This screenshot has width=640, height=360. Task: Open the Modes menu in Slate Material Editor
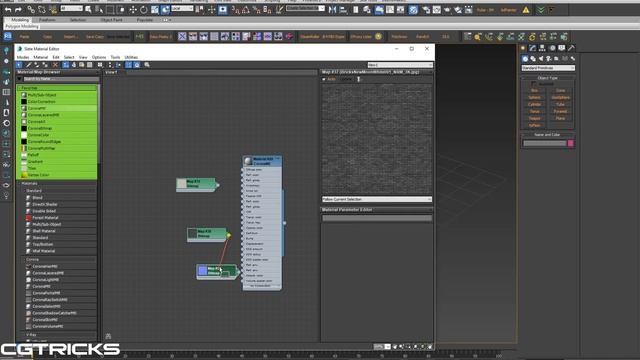23,58
